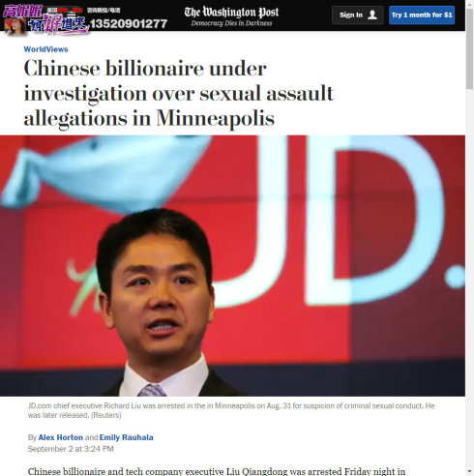Screen dimensions: 474x476
Task: Click the Chinese billionaire article headline
Action: pyautogui.click(x=178, y=94)
